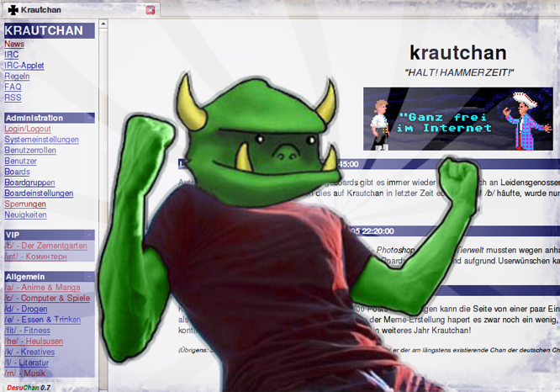
Task: Click the DesuChan 0.7 footer text
Action: pos(29,388)
